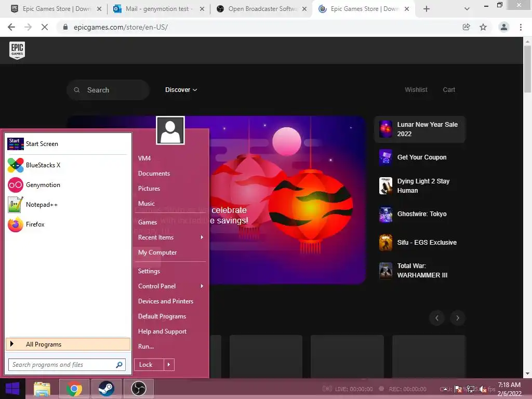Click the forward navigation arrow
Image resolution: width=532 pixels, height=399 pixels.
[28, 27]
